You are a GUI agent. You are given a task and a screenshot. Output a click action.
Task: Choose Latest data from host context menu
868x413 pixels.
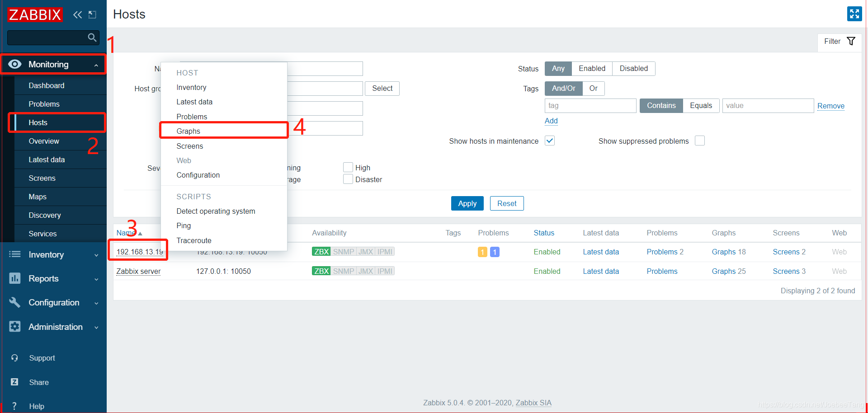click(x=224, y=102)
